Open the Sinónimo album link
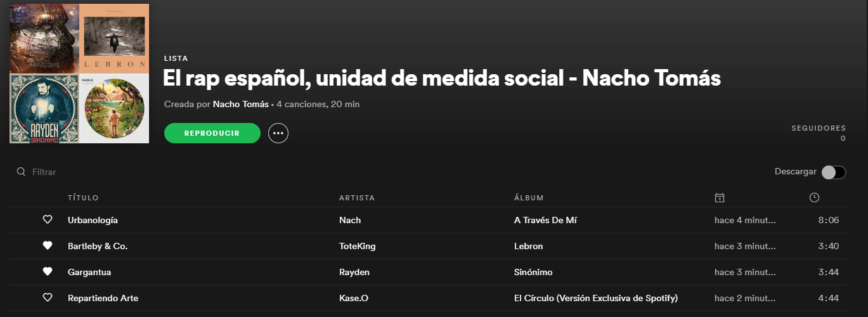This screenshot has height=317, width=868. coord(533,272)
